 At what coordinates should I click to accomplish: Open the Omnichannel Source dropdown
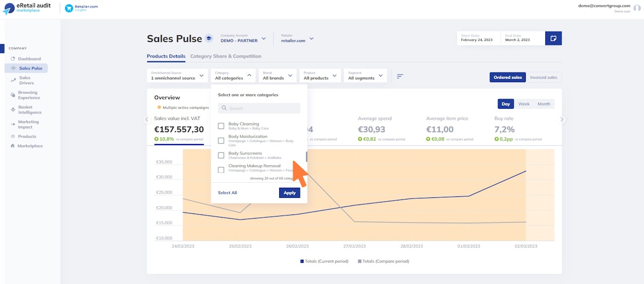[x=177, y=76]
